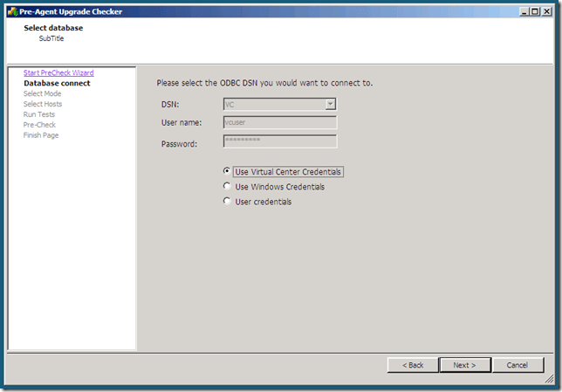Go to the Select Mode step

tap(42, 93)
